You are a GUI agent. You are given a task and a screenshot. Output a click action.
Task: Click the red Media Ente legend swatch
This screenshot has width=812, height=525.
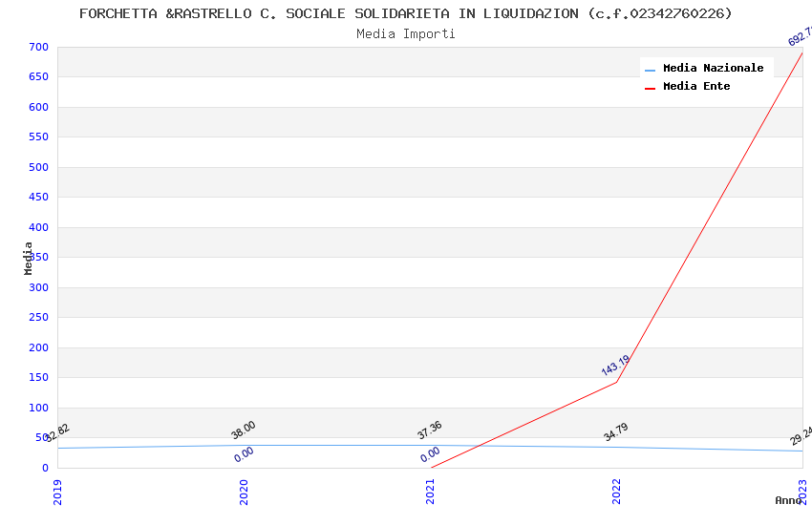click(x=650, y=89)
